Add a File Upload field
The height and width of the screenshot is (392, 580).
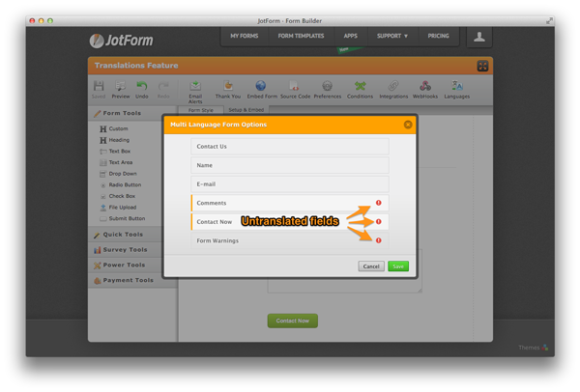118,208
